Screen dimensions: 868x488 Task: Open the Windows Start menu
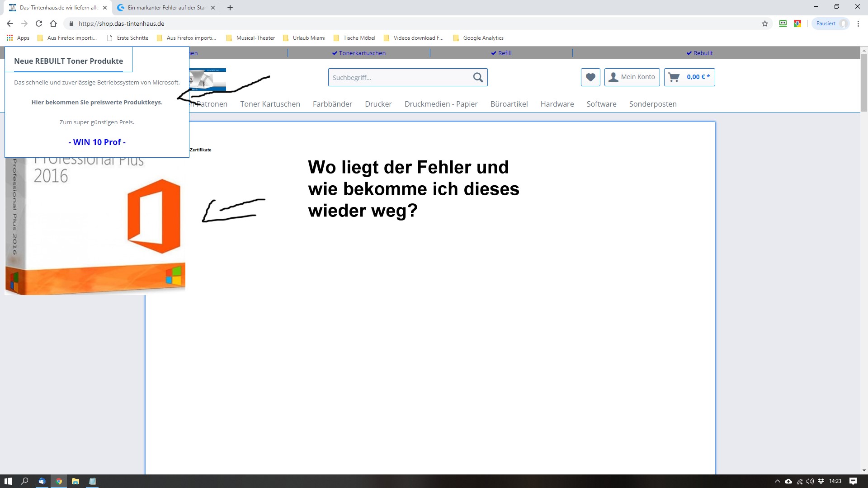pos(8,481)
